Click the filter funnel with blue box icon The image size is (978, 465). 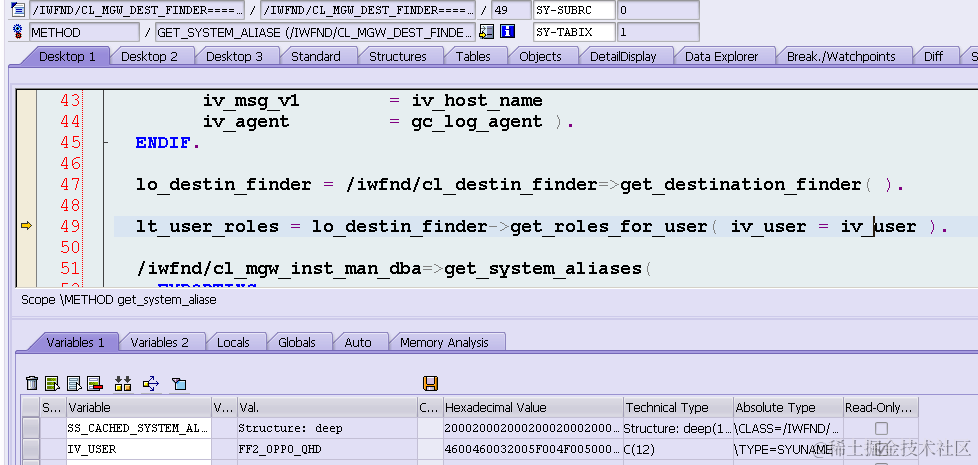point(179,383)
